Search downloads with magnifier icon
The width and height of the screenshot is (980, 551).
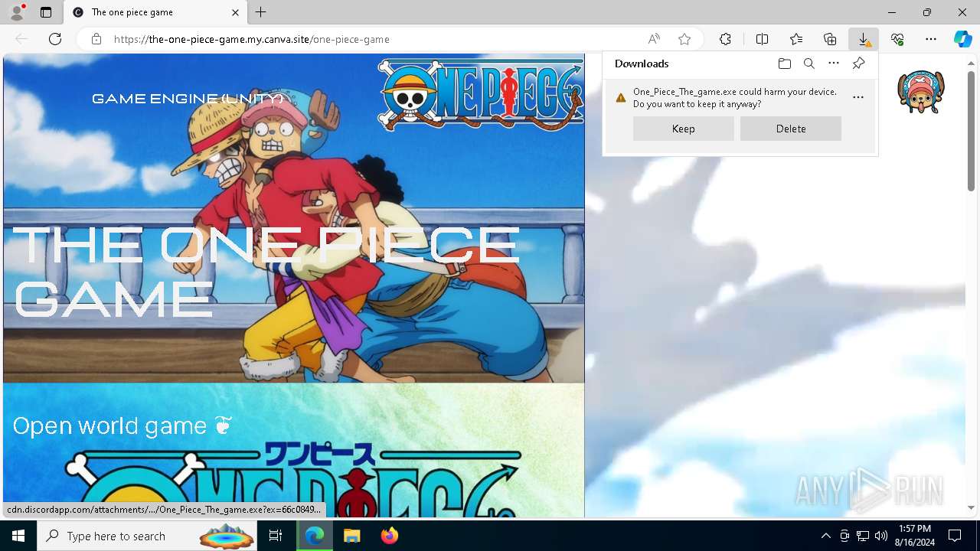point(809,64)
